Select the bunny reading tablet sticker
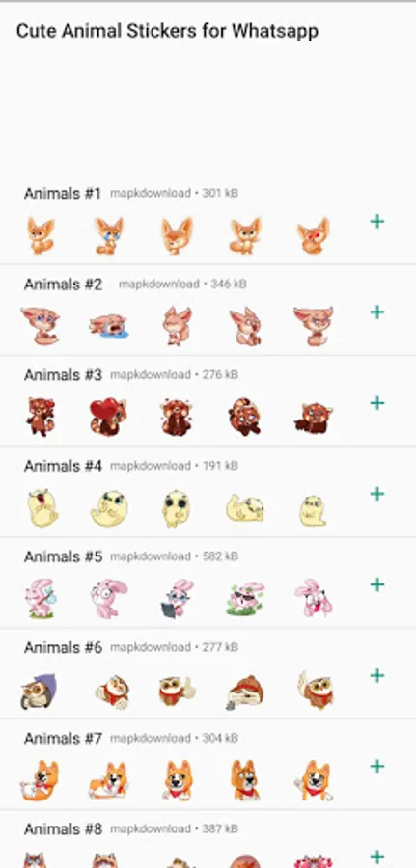Image resolution: width=416 pixels, height=868 pixels. 178,598
